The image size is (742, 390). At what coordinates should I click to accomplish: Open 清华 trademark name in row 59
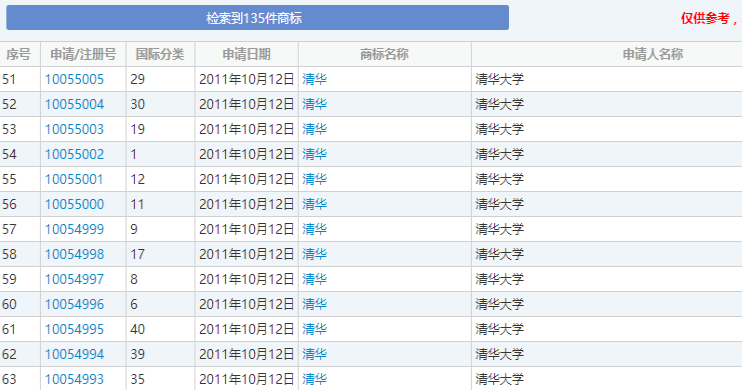pos(315,279)
